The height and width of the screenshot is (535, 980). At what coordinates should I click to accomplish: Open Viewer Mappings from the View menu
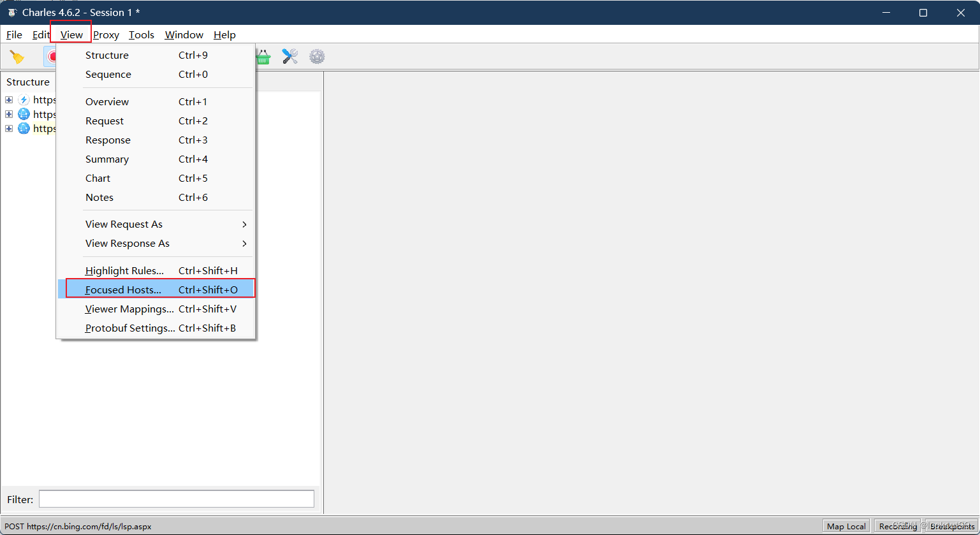[156, 309]
